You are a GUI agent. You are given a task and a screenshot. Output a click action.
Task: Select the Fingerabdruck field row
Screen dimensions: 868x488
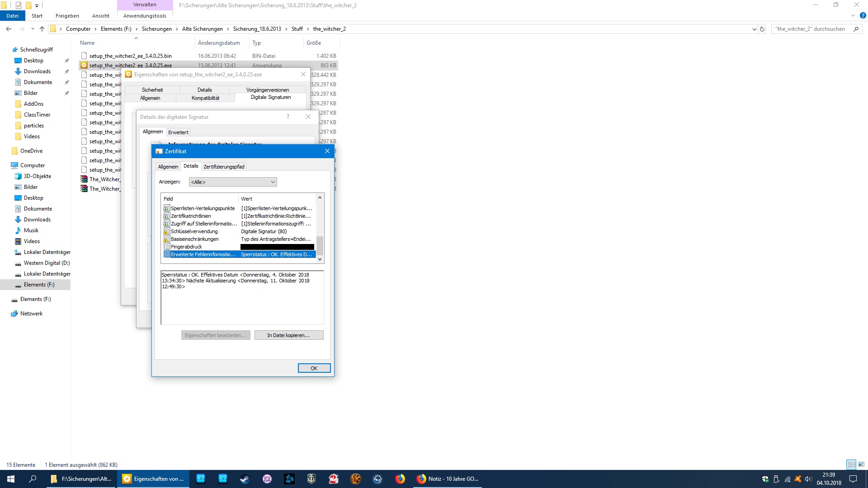coord(187,247)
